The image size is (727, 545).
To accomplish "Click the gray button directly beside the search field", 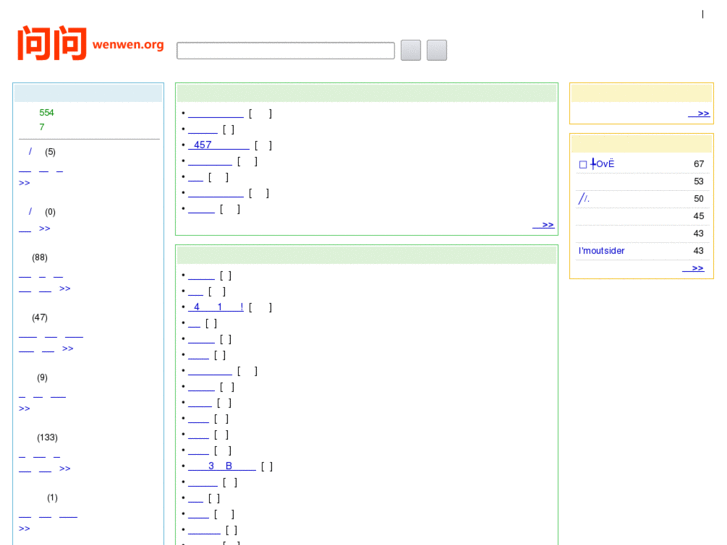I will [x=411, y=50].
